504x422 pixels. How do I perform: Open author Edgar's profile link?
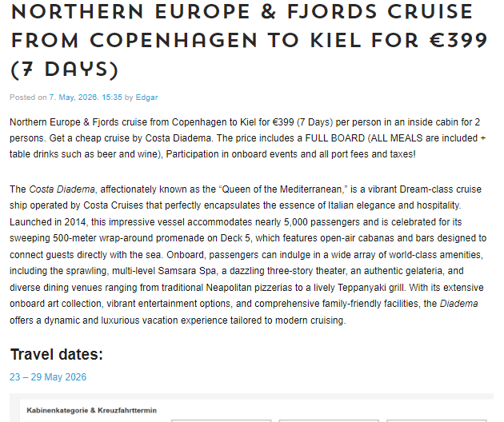[146, 98]
